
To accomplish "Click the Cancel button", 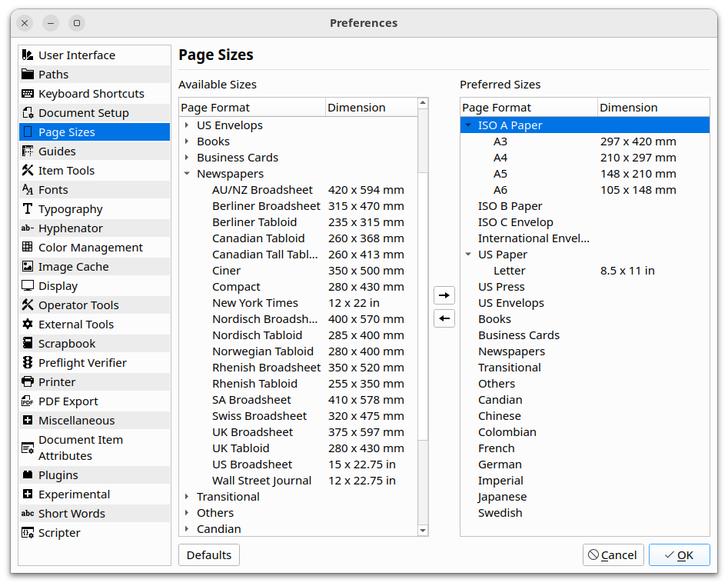I will [x=613, y=555].
